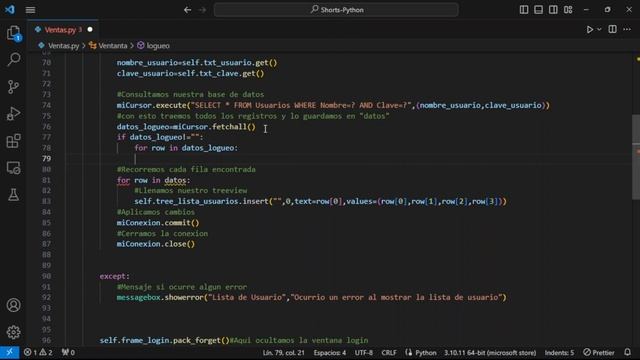Open the Ventanta class breadcrumb
640x360 pixels.
[108, 46]
